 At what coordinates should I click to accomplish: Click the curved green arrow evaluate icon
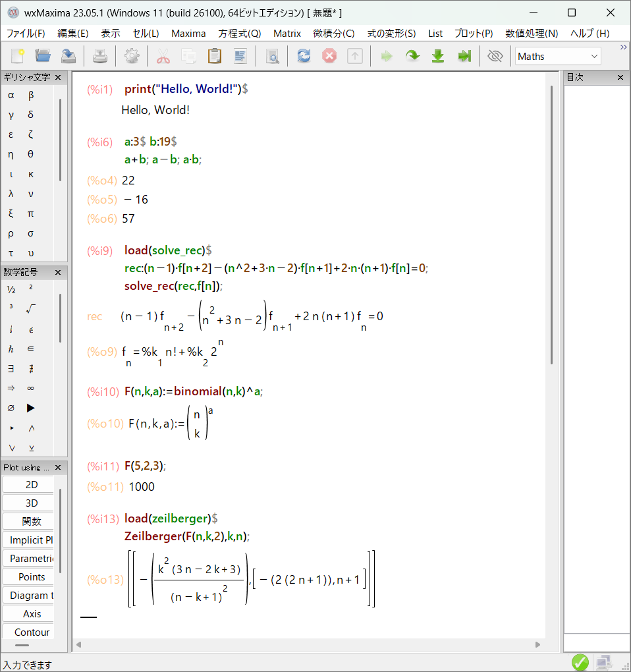point(412,56)
